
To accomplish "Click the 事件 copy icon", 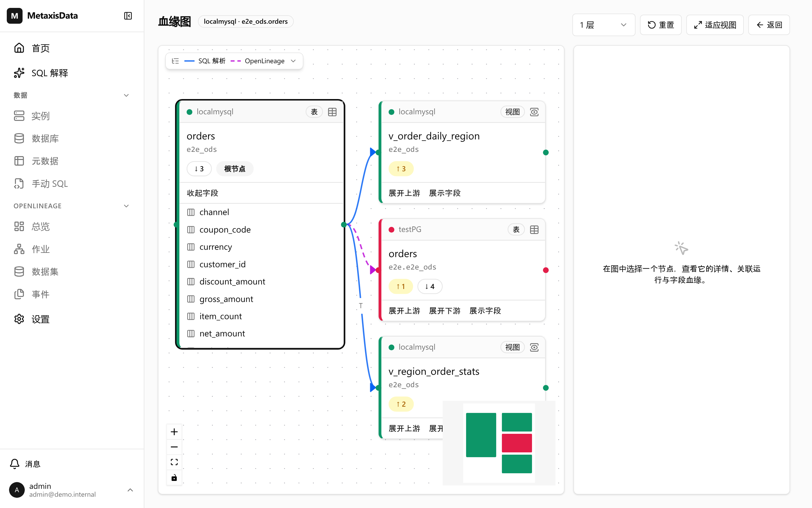I will [x=19, y=294].
